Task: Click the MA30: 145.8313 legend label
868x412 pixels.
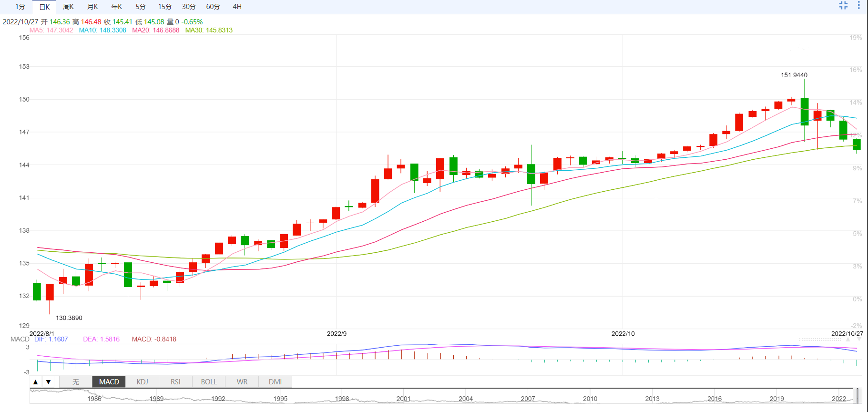Action: [x=209, y=30]
